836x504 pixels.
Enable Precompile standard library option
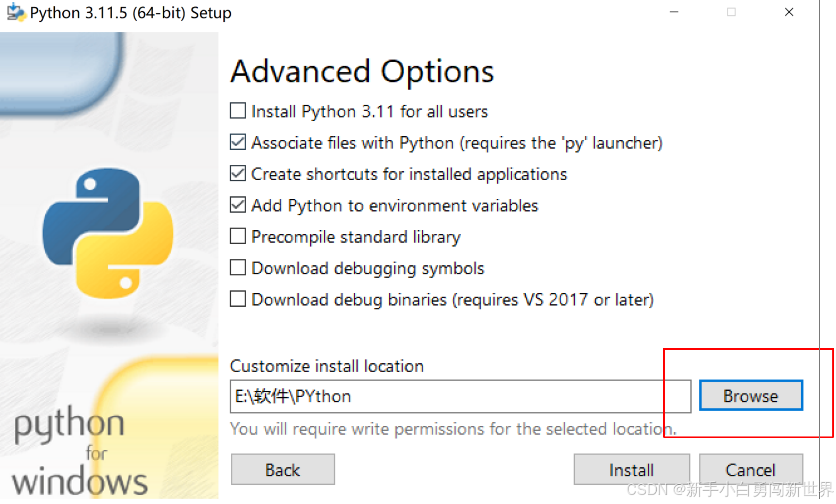(238, 236)
